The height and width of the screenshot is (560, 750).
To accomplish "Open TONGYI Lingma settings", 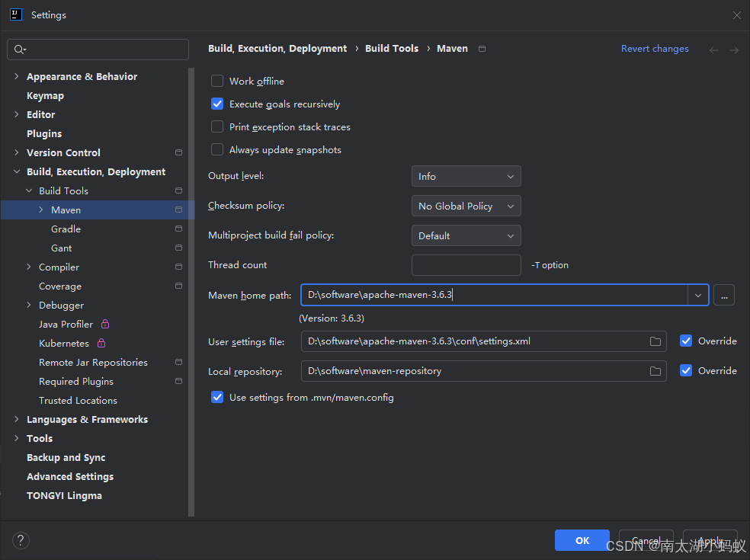I will [64, 496].
